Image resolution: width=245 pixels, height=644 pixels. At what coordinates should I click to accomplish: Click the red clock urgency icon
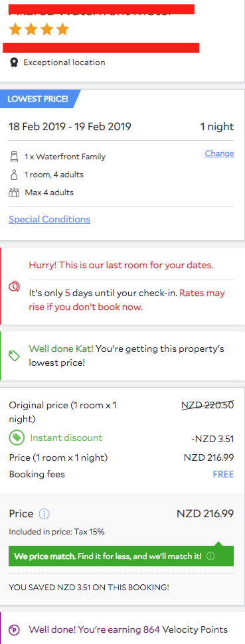tap(13, 286)
